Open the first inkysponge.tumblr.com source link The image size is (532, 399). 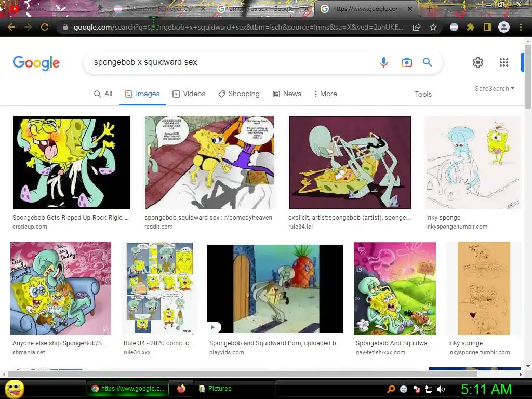pyautogui.click(x=457, y=227)
